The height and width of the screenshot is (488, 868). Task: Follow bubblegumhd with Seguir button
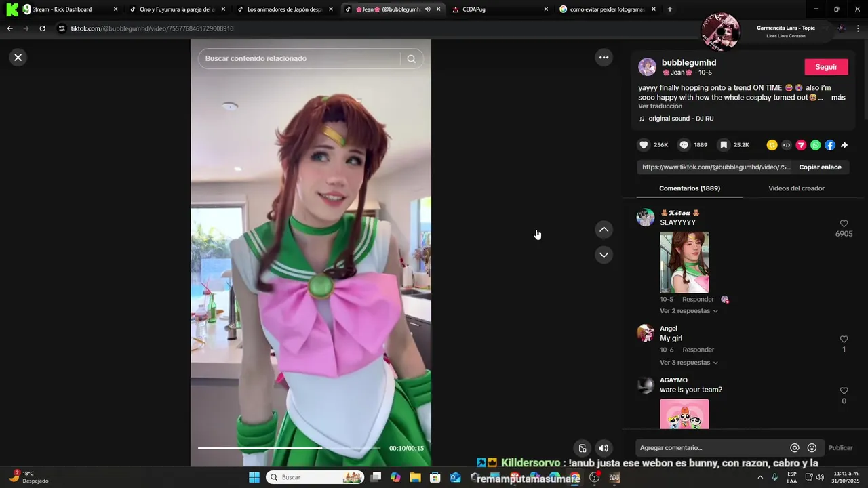click(x=826, y=67)
